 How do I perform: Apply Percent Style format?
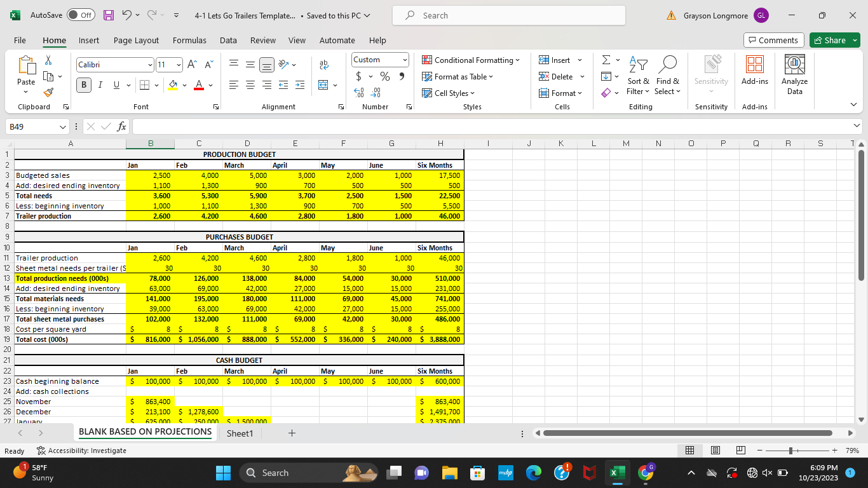385,77
